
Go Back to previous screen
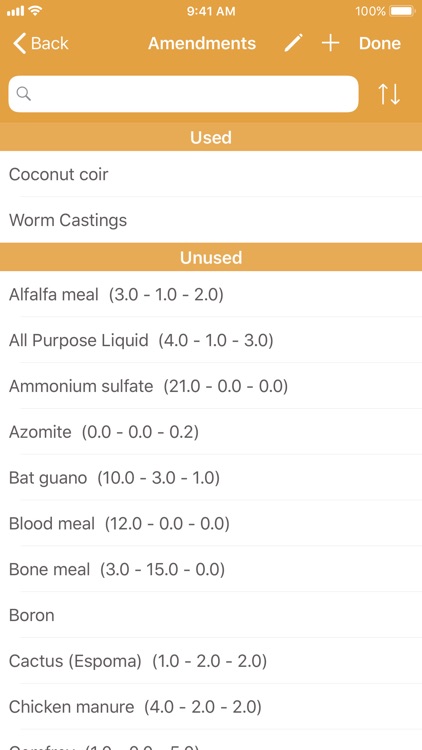click(41, 43)
